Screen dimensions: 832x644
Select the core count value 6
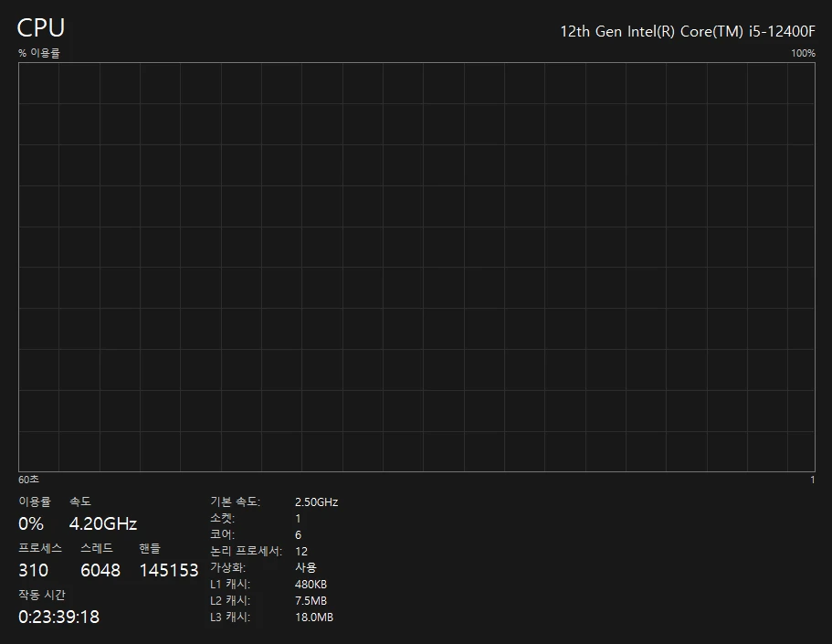(299, 535)
